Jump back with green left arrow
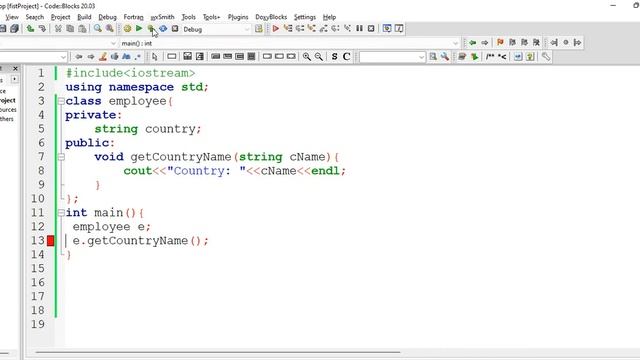This screenshot has width=640, height=360. 472,42
